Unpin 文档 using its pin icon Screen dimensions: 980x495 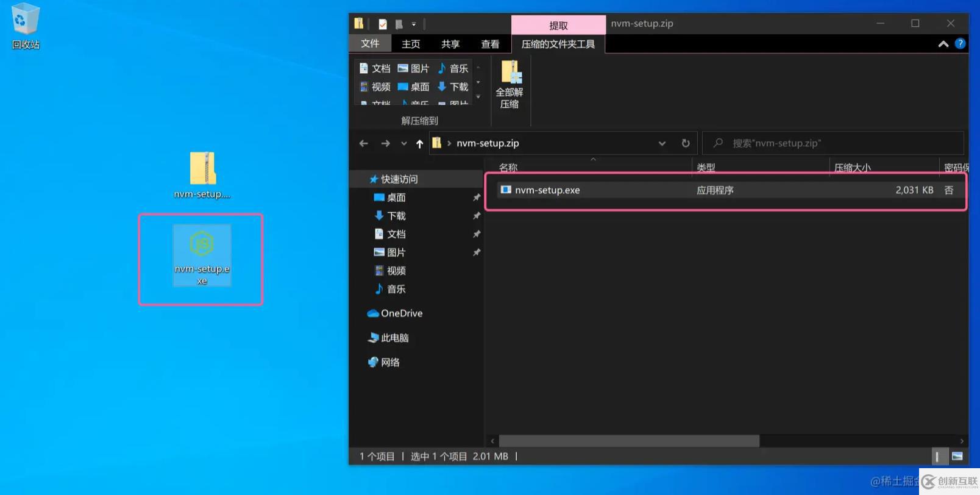click(477, 234)
